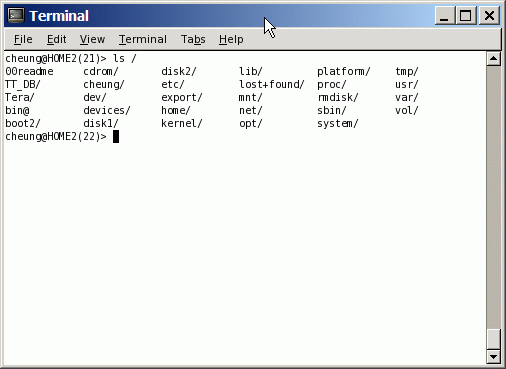Open the Terminal menu
The height and width of the screenshot is (369, 506).
143,39
